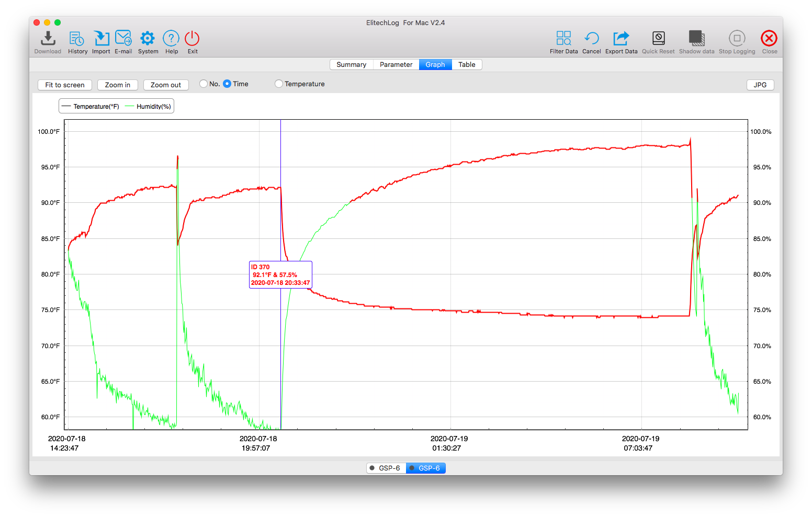The image size is (812, 517).
Task: Open the Import data icon
Action: (x=101, y=39)
